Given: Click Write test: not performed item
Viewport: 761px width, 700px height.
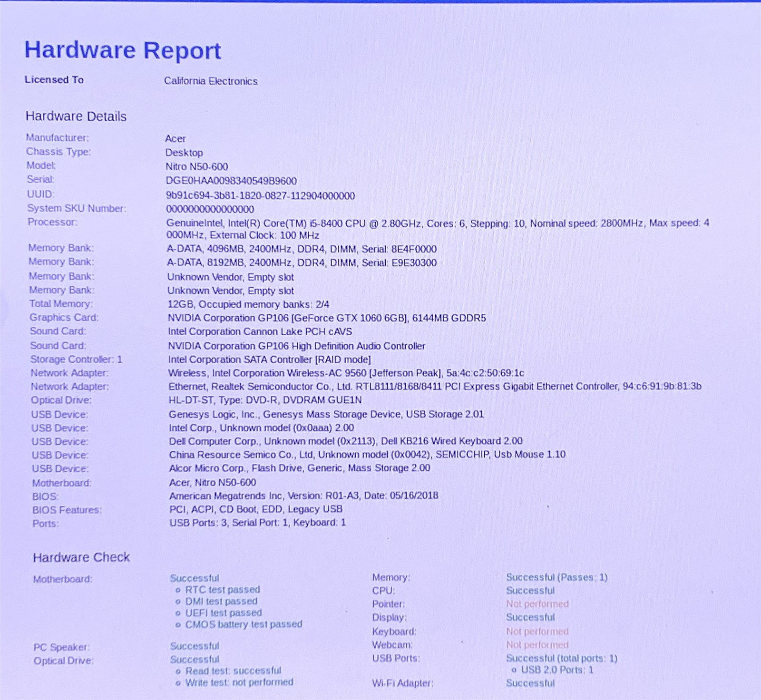Looking at the screenshot, I should tap(239, 682).
